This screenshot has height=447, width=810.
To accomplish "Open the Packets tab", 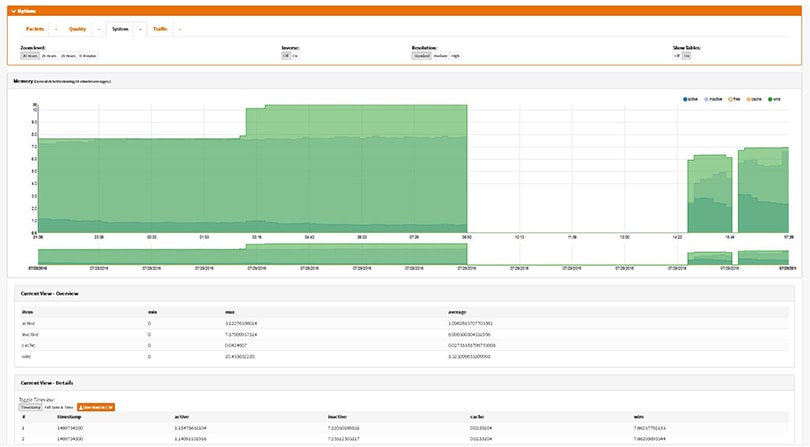I will tap(34, 29).
